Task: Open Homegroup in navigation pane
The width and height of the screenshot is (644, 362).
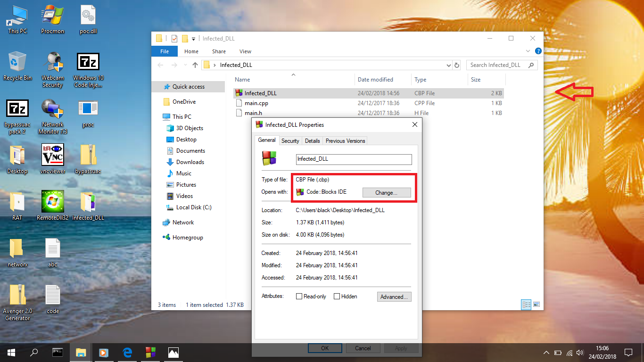Action: pyautogui.click(x=188, y=238)
